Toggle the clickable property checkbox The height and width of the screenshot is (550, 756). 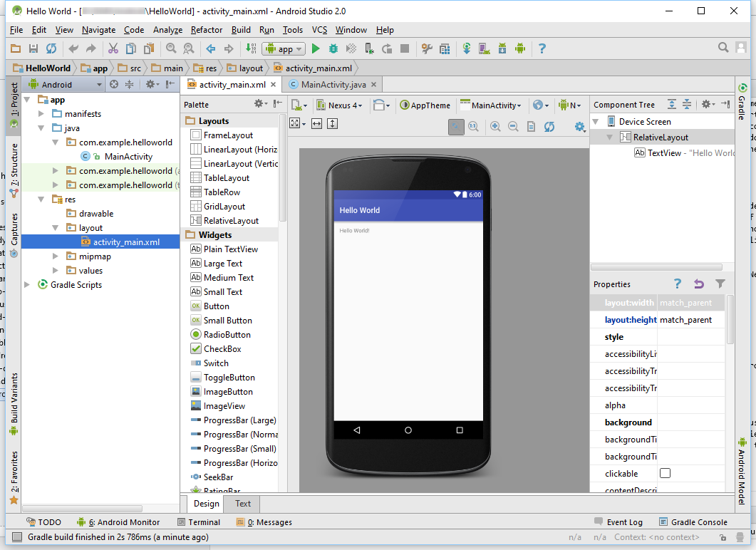pyautogui.click(x=665, y=473)
